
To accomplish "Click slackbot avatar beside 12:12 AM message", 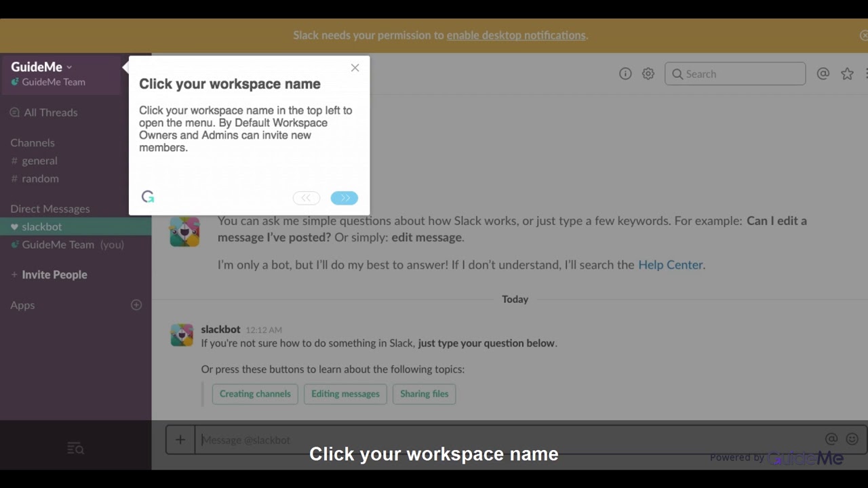I will [x=182, y=335].
